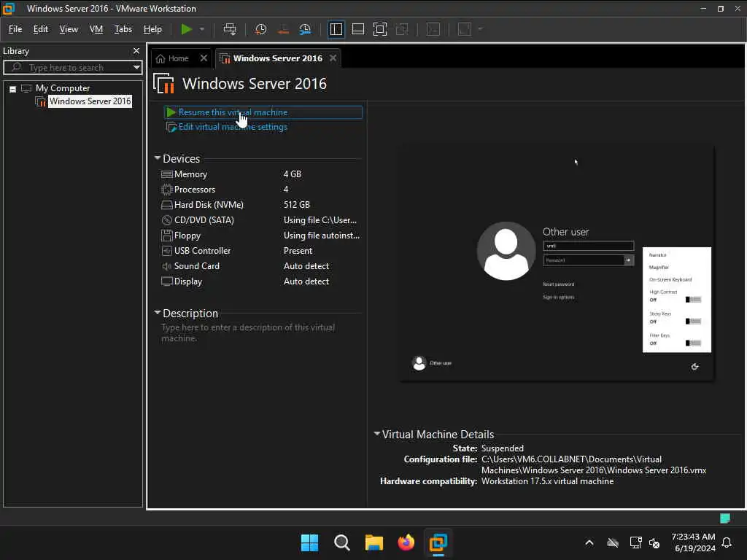This screenshot has width=747, height=560.
Task: Click the Processors CPU icon
Action: [x=167, y=190]
